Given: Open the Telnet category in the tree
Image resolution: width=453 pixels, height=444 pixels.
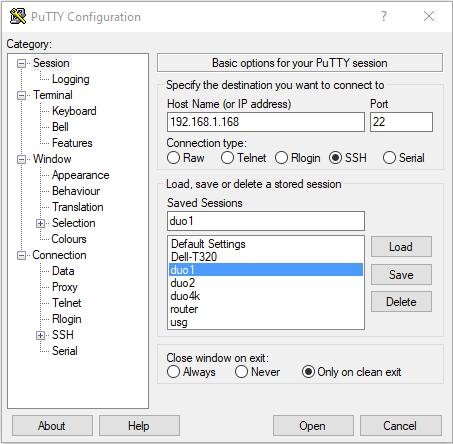Looking at the screenshot, I should (x=67, y=303).
